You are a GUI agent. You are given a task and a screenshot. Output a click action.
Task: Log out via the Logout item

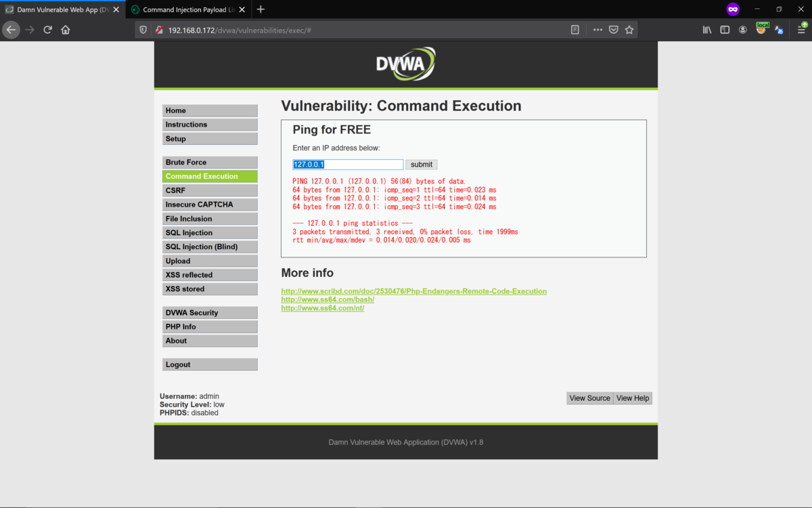click(x=210, y=364)
